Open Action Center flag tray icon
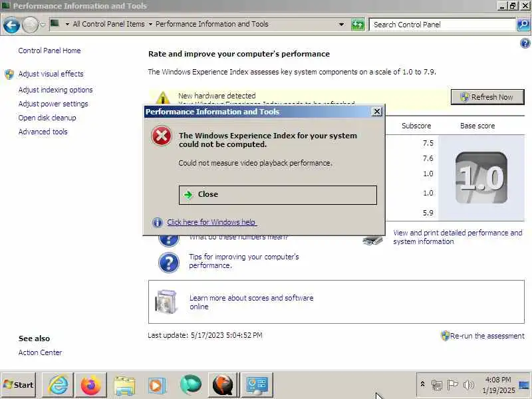This screenshot has height=399, width=532. click(x=453, y=385)
